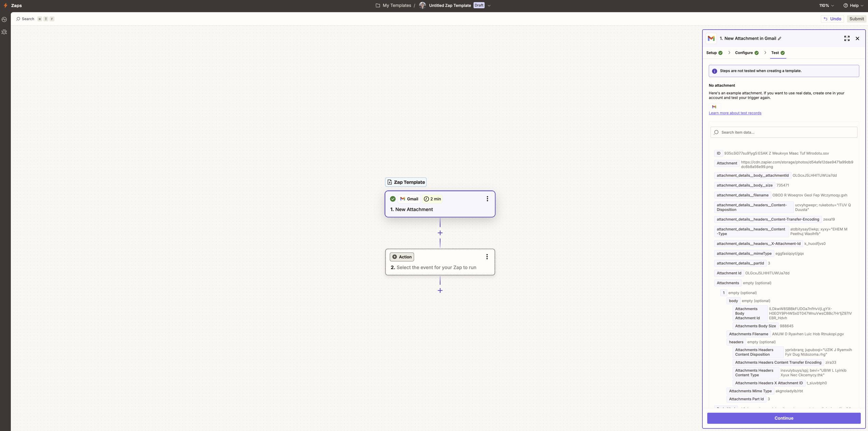Click the Submit button
868x431 pixels.
coord(856,19)
